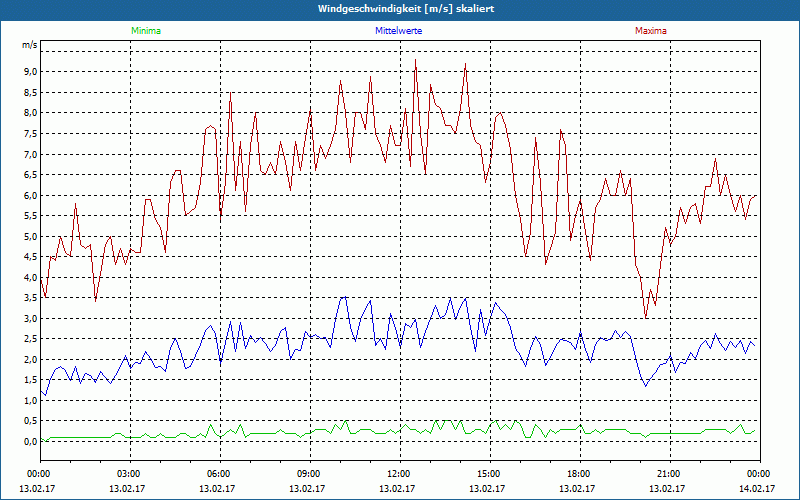Click the 6,5 y-axis value
This screenshot has height=500, width=800.
click(x=31, y=174)
